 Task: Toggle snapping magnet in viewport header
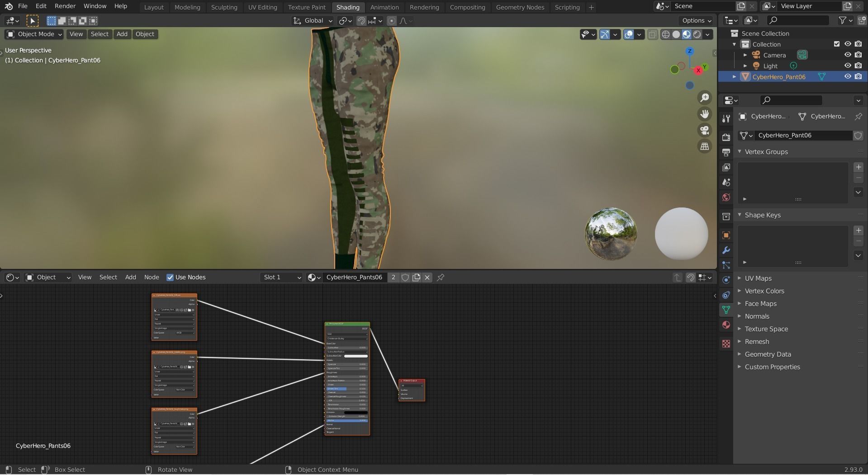361,21
